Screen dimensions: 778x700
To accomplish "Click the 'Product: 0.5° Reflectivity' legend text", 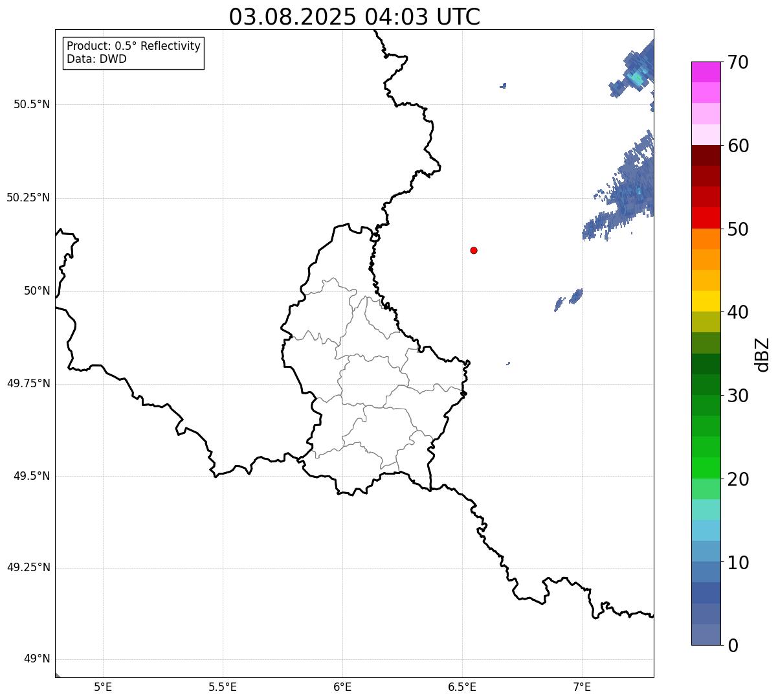I will (133, 47).
